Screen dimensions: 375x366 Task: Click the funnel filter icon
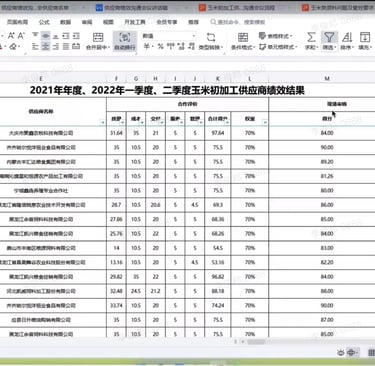(329, 37)
